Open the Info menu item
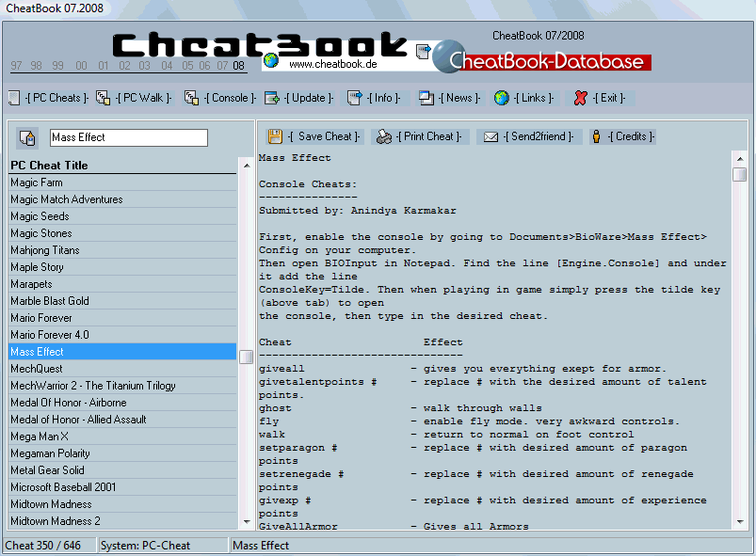This screenshot has width=756, height=556. pos(383,98)
